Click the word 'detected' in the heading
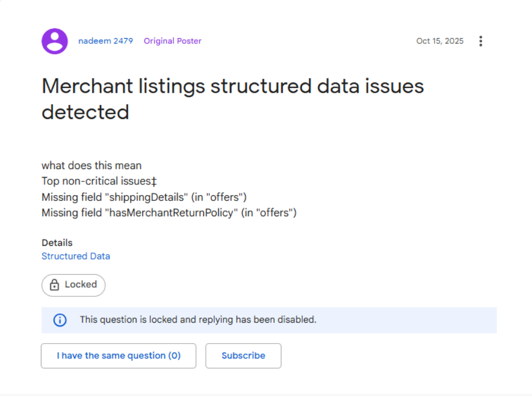 click(85, 112)
